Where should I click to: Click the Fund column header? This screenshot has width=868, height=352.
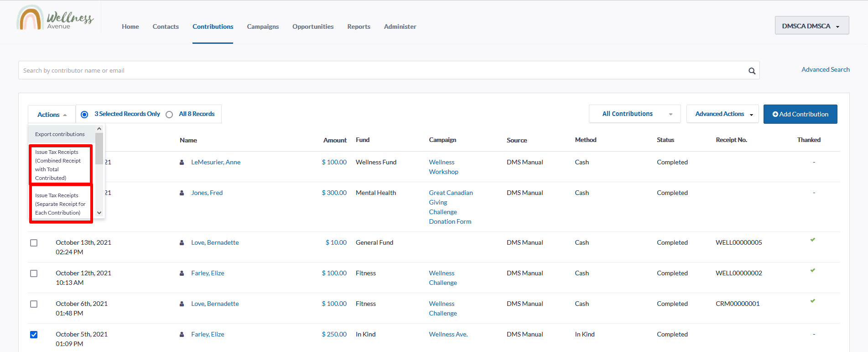[363, 140]
